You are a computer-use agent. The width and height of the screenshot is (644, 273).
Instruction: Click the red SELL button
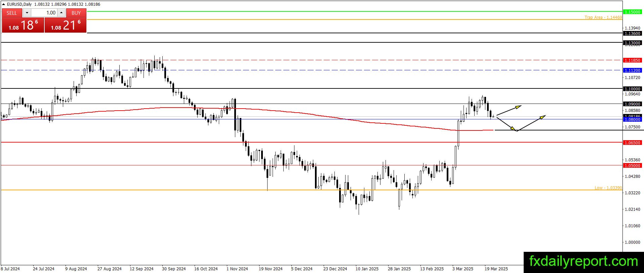pos(12,13)
